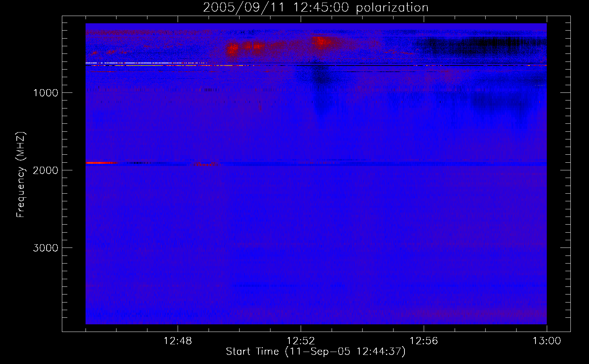Click the "12:52" time tick label

pyautogui.click(x=301, y=341)
